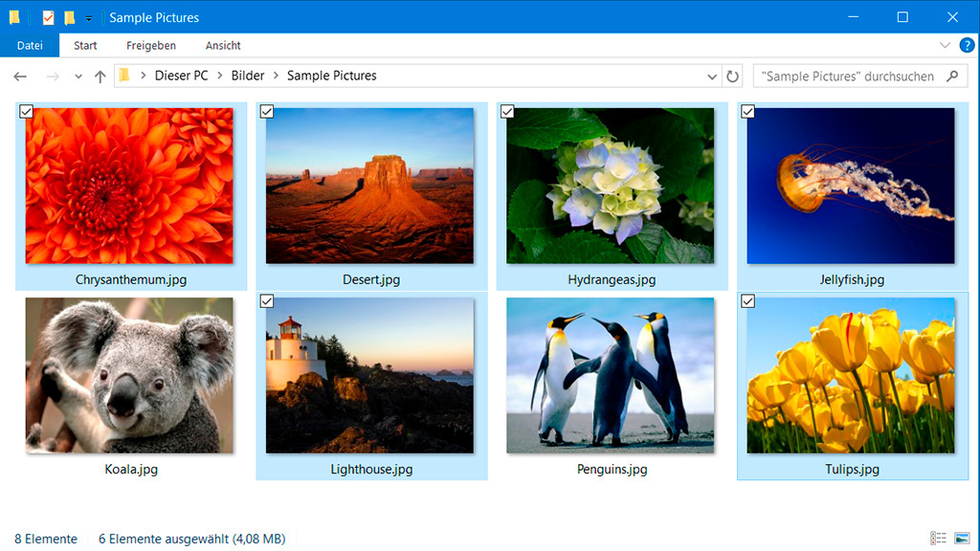Go back with the left arrow
The width and height of the screenshot is (980, 551).
(x=20, y=77)
